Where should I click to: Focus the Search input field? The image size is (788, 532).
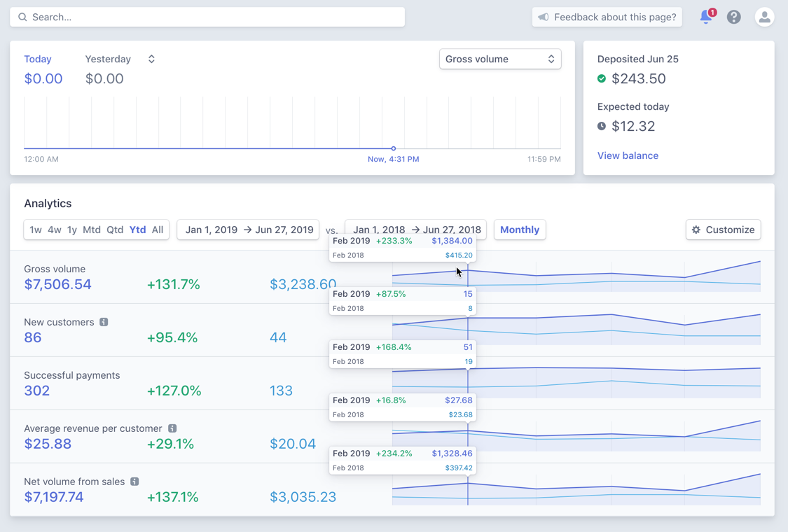(x=207, y=17)
